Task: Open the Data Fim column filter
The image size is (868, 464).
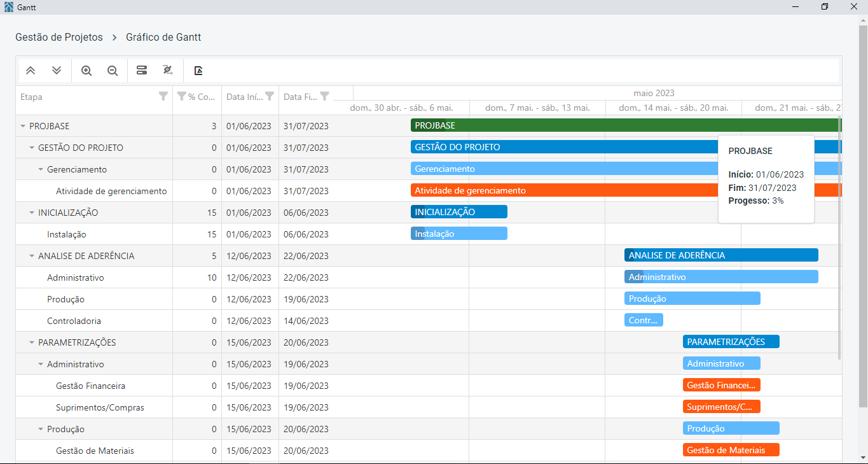Action: click(x=325, y=96)
